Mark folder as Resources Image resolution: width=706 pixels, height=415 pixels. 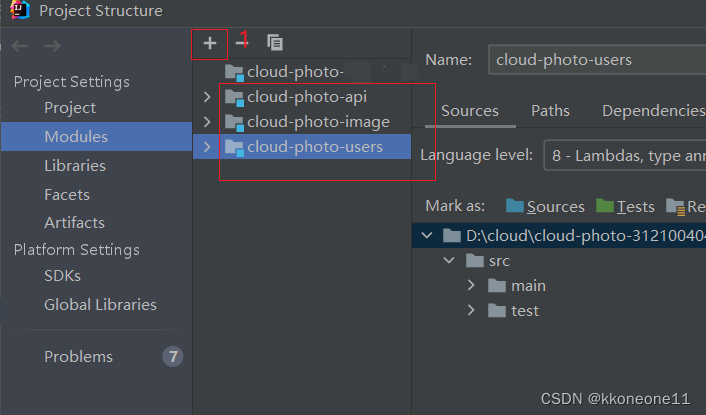(x=686, y=207)
